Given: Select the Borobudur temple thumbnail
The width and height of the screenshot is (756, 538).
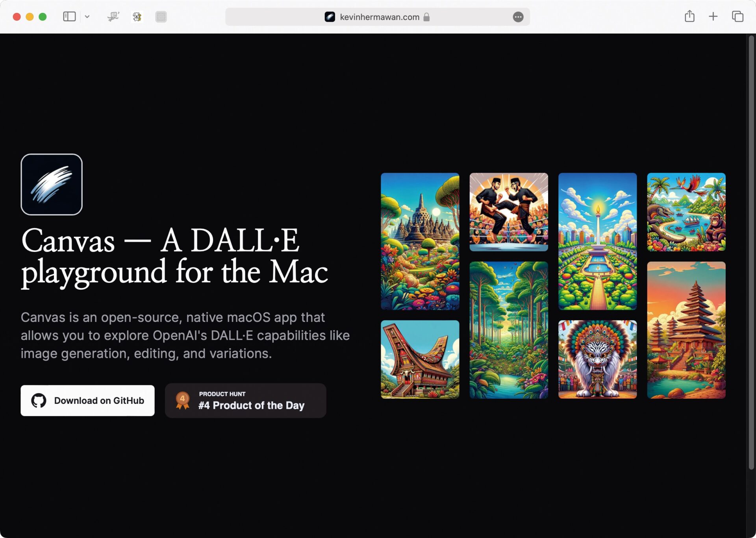Looking at the screenshot, I should pyautogui.click(x=420, y=241).
